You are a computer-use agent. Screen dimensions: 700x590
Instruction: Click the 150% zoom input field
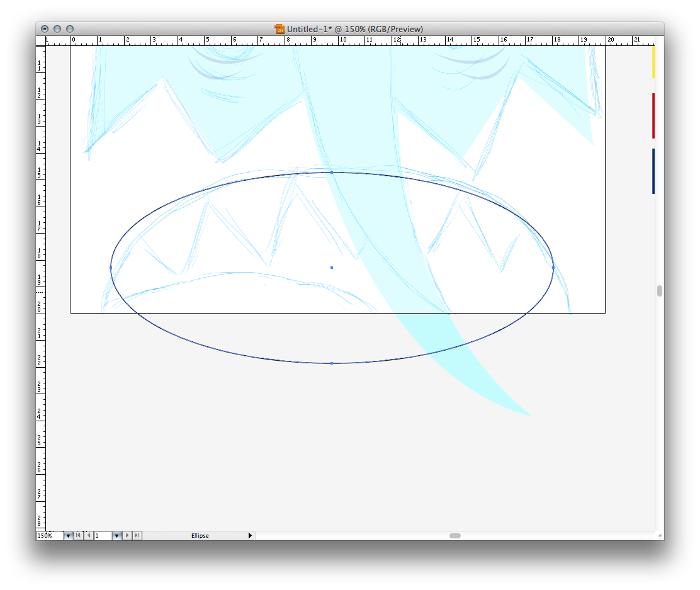(49, 536)
